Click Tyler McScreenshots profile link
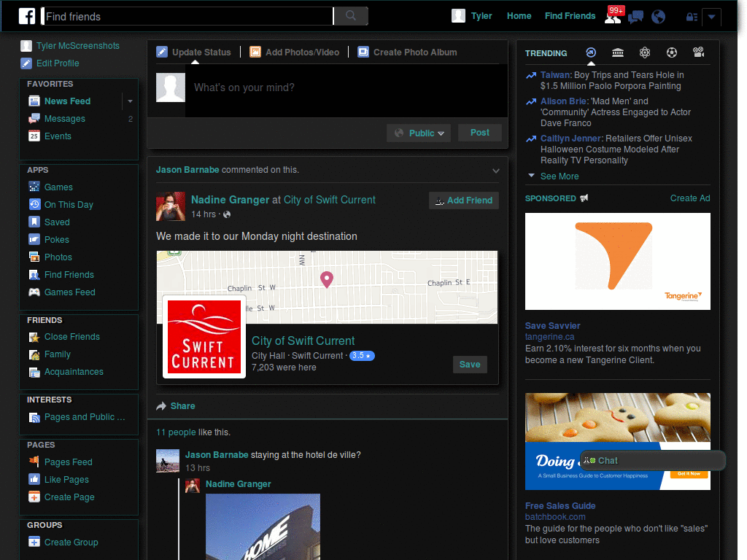 77,46
